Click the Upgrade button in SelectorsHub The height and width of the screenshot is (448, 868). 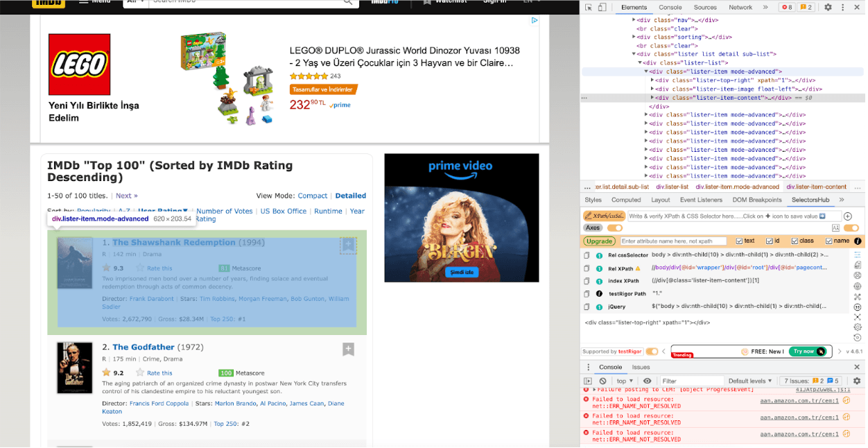tap(599, 241)
